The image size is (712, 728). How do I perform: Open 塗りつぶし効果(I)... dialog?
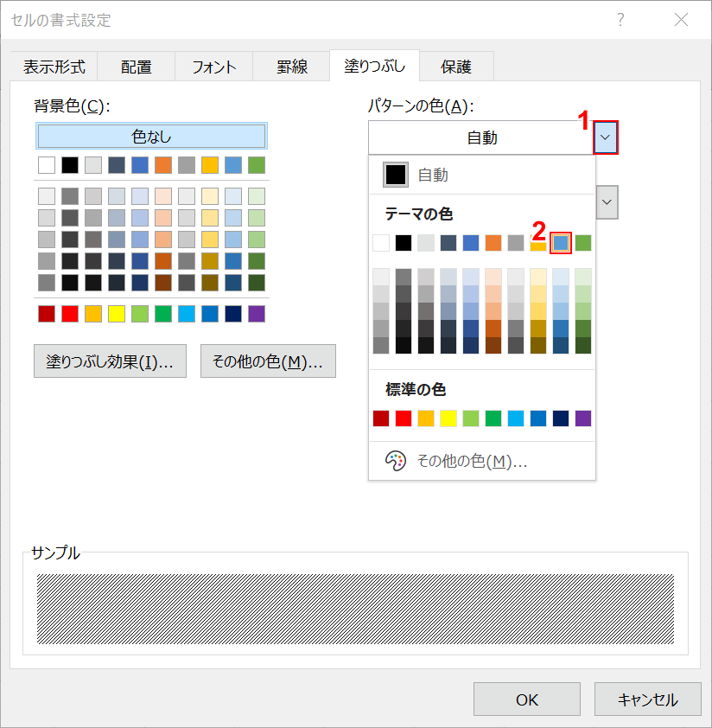(x=110, y=361)
